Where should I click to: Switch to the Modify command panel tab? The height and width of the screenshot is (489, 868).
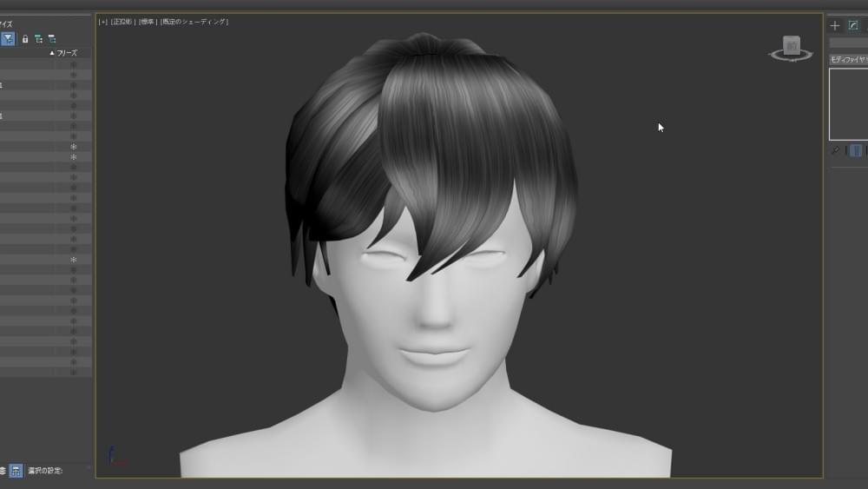(x=853, y=25)
